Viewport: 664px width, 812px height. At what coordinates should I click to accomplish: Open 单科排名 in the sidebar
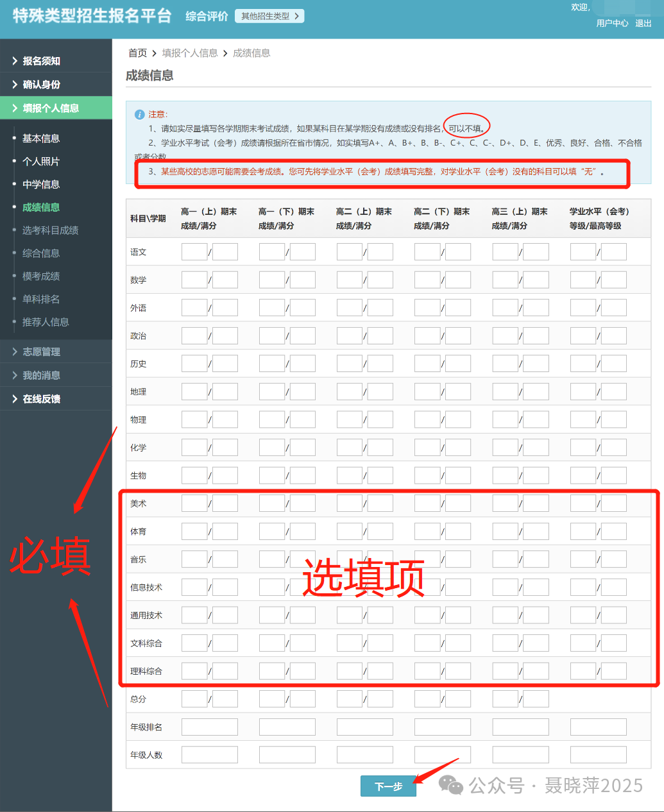[41, 300]
